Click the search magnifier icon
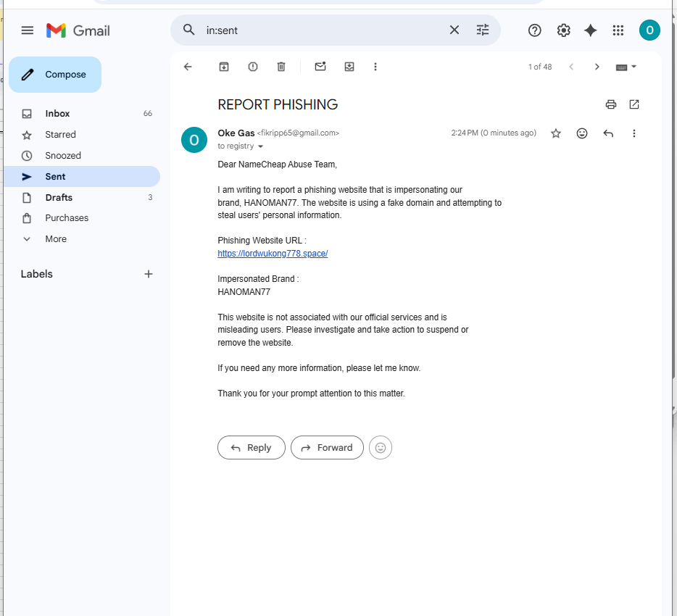677x616 pixels. coord(188,30)
